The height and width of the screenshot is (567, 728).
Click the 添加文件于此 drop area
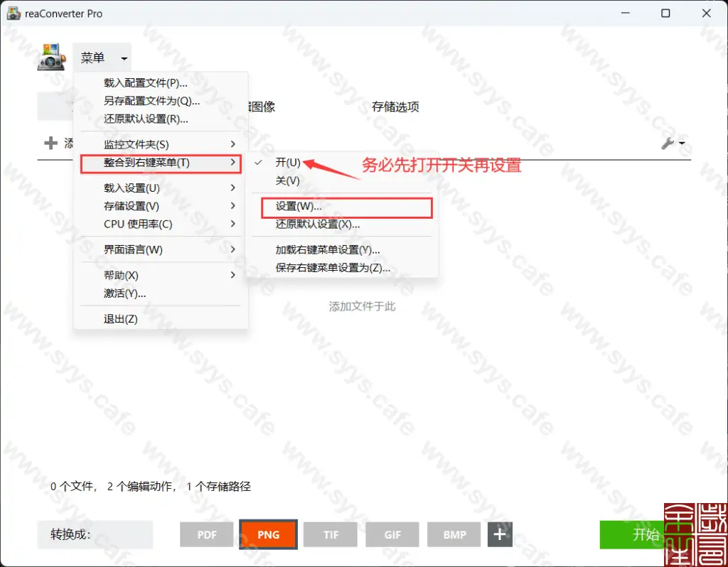pos(362,306)
